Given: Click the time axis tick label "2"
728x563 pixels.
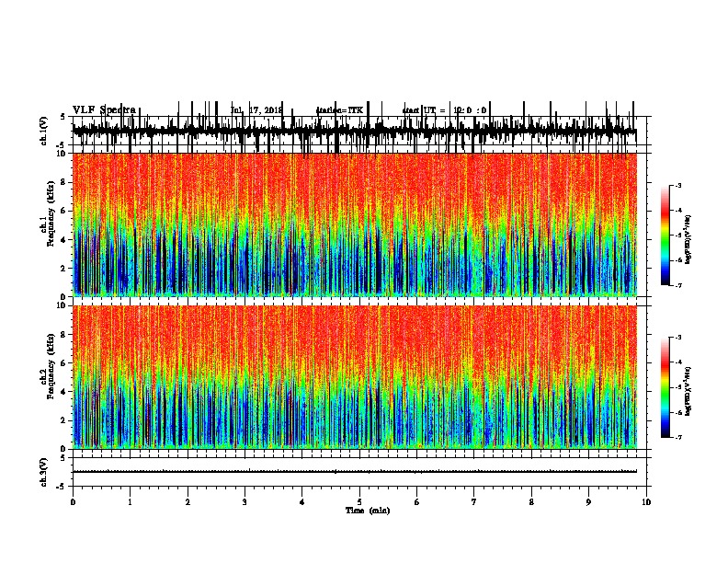Looking at the screenshot, I should (x=188, y=502).
